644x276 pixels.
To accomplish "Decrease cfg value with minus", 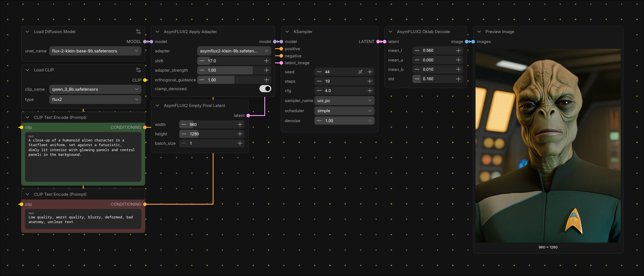I will [319, 91].
